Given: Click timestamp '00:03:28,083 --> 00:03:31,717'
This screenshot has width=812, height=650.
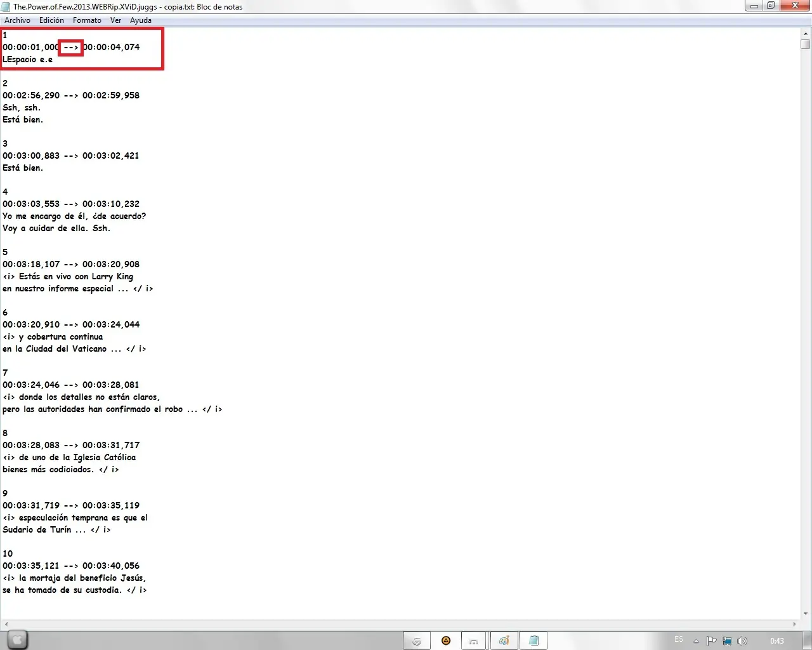Looking at the screenshot, I should click(x=71, y=446).
